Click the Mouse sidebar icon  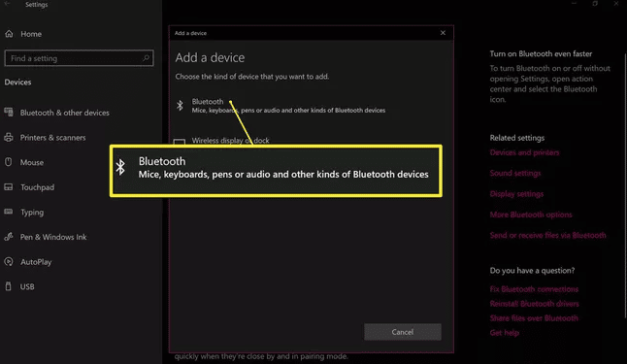tap(9, 162)
